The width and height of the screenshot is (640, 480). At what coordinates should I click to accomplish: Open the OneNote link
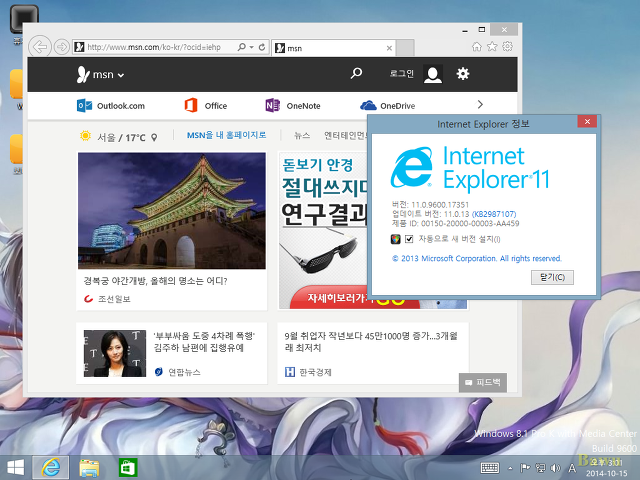pyautogui.click(x=293, y=106)
